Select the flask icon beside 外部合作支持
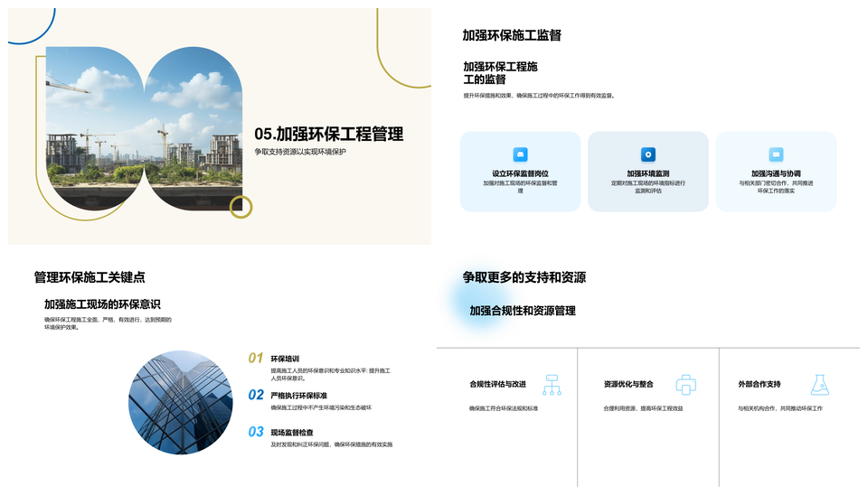Image resolution: width=868 pixels, height=495 pixels. [819, 385]
